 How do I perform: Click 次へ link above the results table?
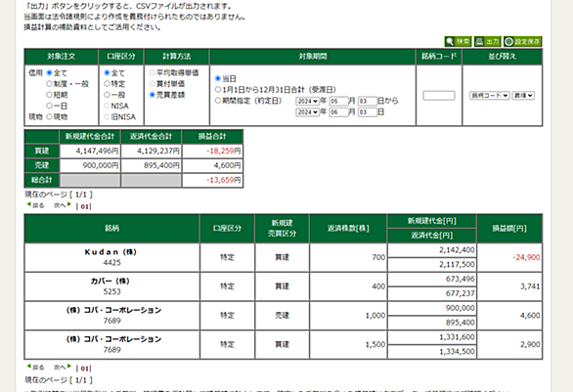[63, 205]
